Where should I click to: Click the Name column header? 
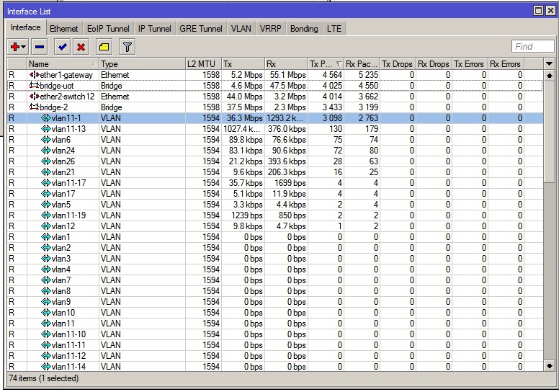(x=61, y=64)
